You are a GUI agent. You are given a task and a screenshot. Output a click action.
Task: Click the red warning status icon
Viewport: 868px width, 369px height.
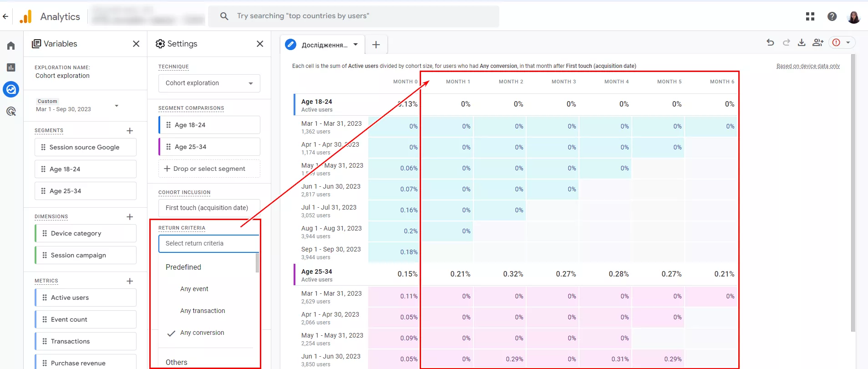(836, 42)
